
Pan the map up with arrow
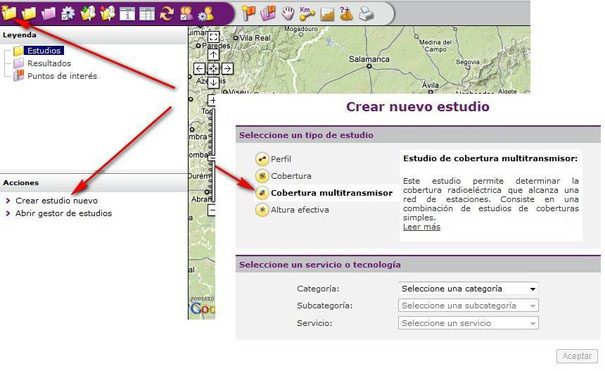[213, 54]
